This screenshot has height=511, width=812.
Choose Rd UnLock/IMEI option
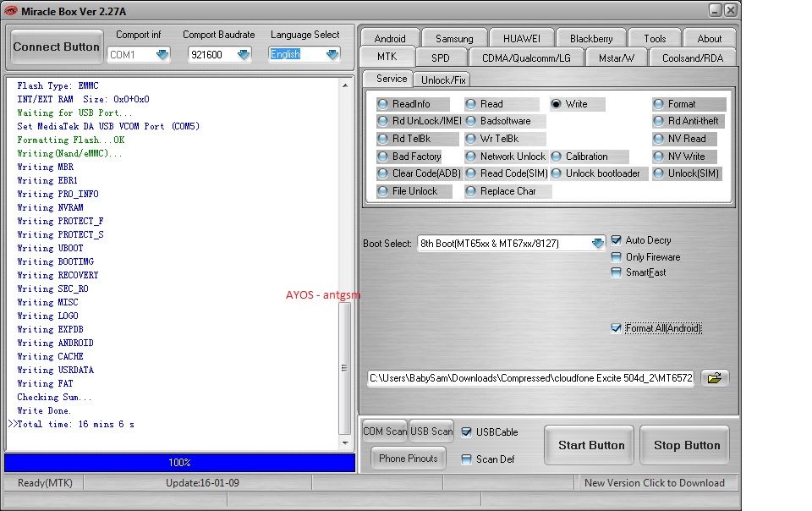(420, 121)
